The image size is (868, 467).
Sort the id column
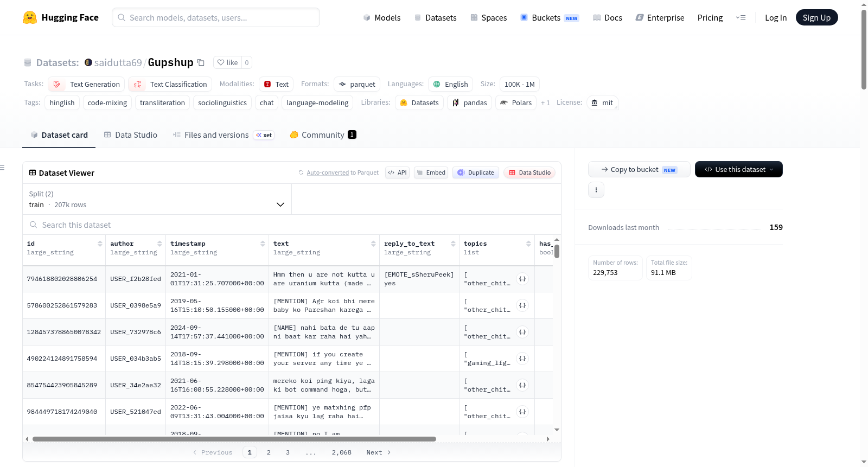pos(100,244)
